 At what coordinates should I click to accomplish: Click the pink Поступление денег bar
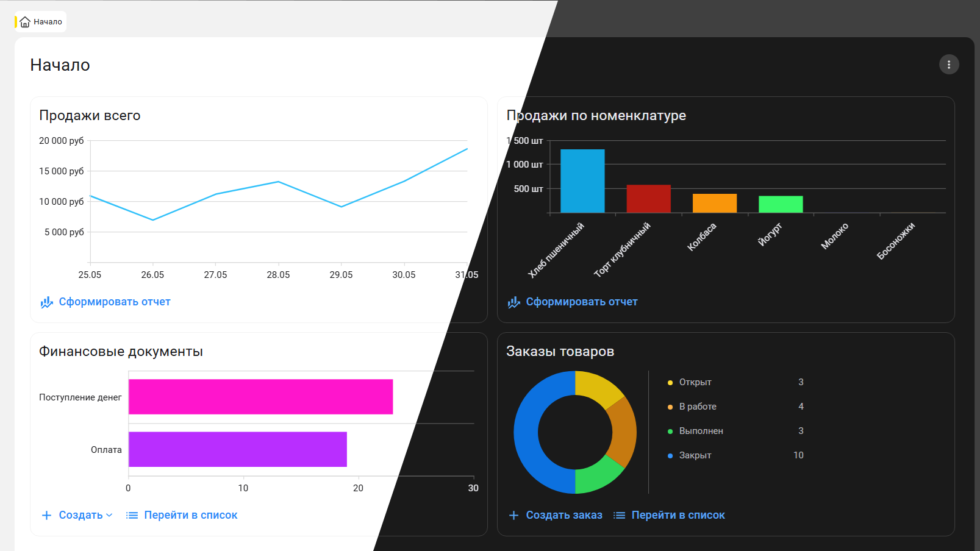click(260, 397)
